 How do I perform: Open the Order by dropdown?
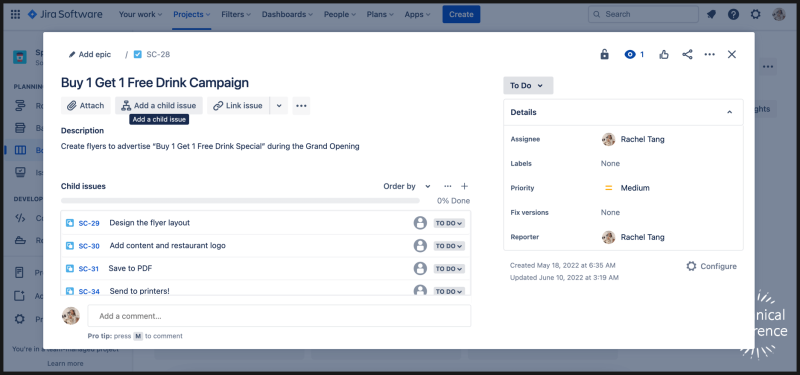[407, 186]
